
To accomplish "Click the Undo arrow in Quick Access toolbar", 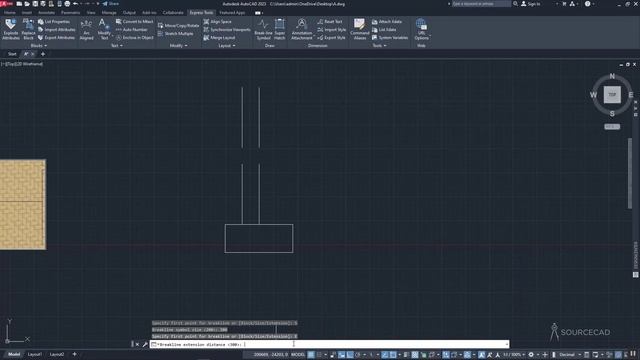I will 76,4.
